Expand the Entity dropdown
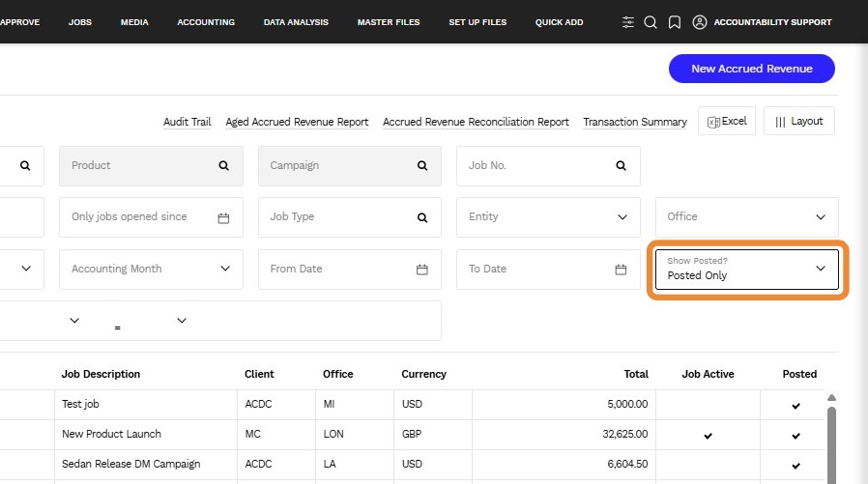Screen dimensions: 868x484 coord(622,217)
